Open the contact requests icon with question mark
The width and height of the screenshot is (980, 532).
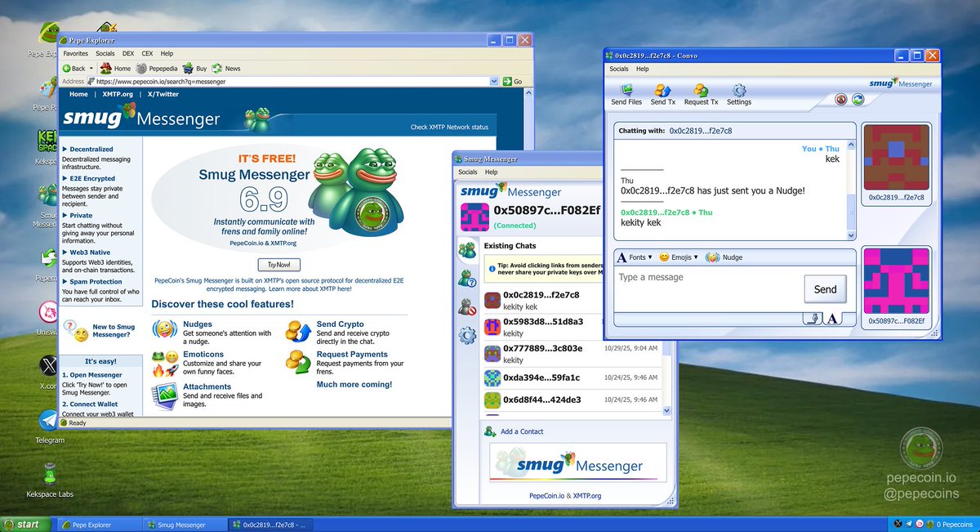coord(467,278)
